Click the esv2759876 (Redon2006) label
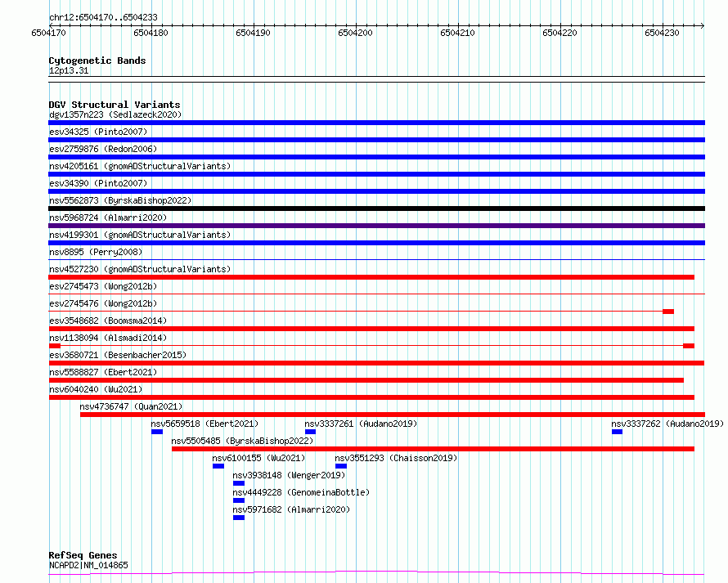This screenshot has height=583, width=728. 103,149
